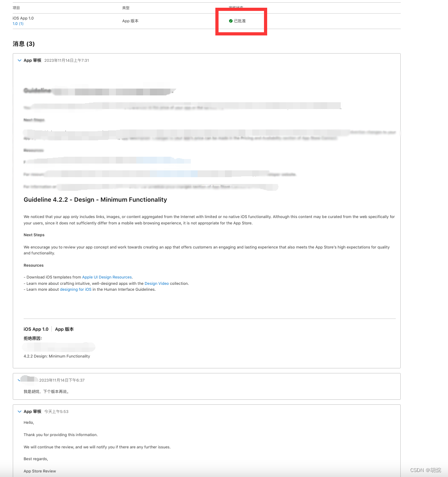Image resolution: width=448 pixels, height=477 pixels.
Task: Open the 1.0 (1) build link
Action: click(x=18, y=24)
